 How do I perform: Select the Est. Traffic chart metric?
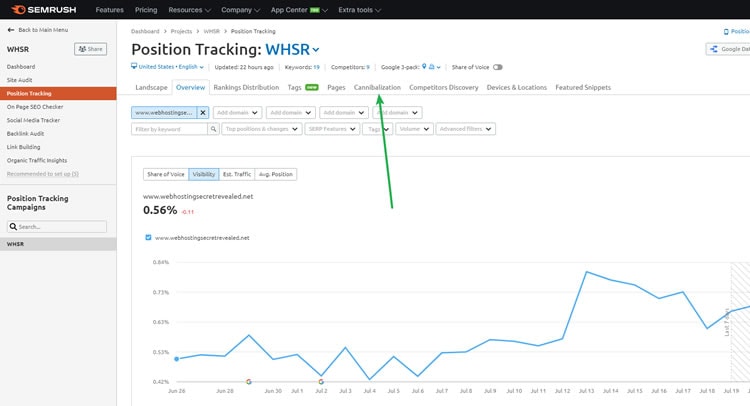click(237, 175)
